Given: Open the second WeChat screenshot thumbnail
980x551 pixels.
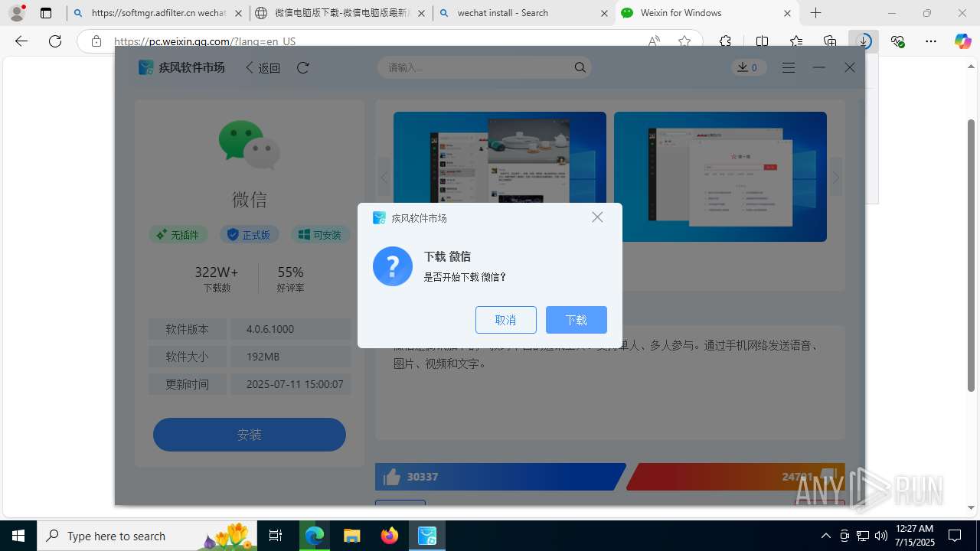Looking at the screenshot, I should [x=720, y=177].
